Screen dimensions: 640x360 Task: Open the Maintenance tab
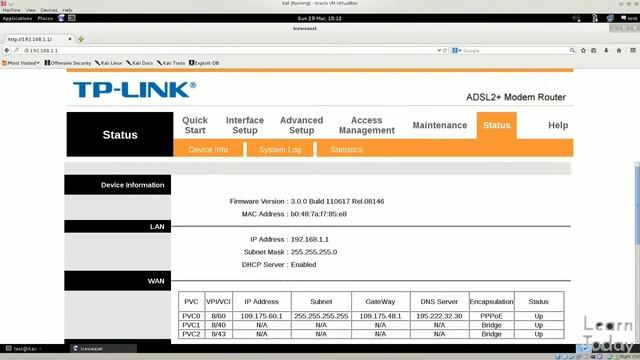[440, 125]
